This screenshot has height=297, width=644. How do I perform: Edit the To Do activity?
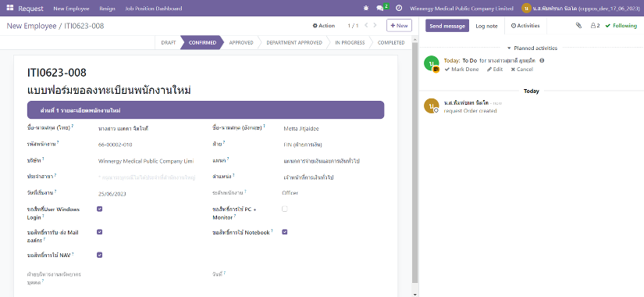click(494, 70)
